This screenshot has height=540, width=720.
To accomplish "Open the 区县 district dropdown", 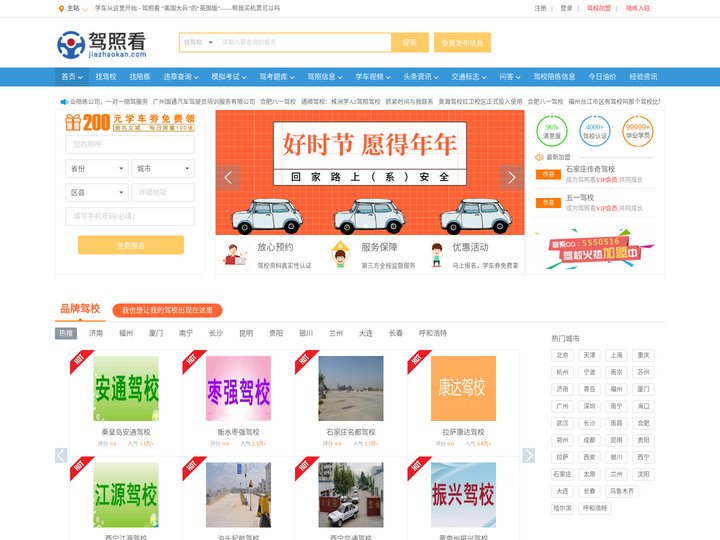I will point(97,192).
